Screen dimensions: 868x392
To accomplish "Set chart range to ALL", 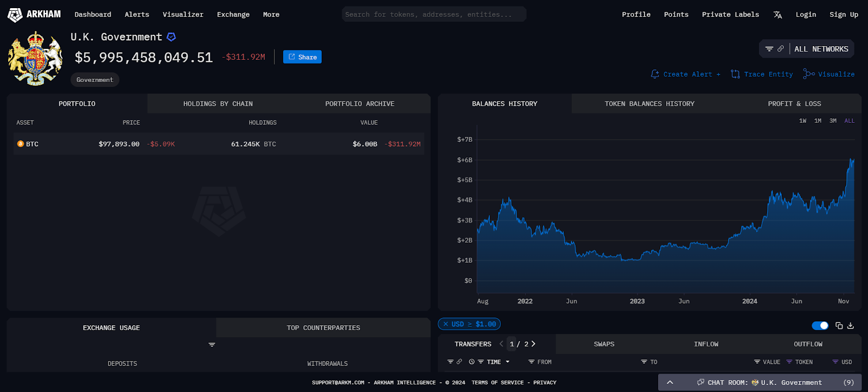I will coord(850,121).
